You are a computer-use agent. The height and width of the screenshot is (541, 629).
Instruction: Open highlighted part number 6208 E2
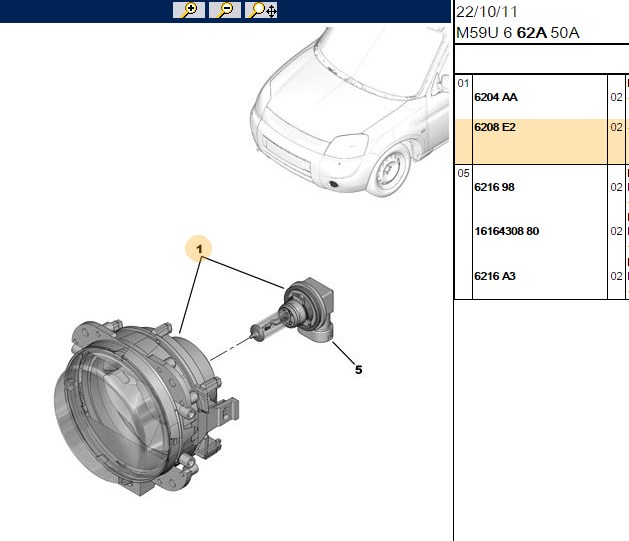tap(495, 127)
